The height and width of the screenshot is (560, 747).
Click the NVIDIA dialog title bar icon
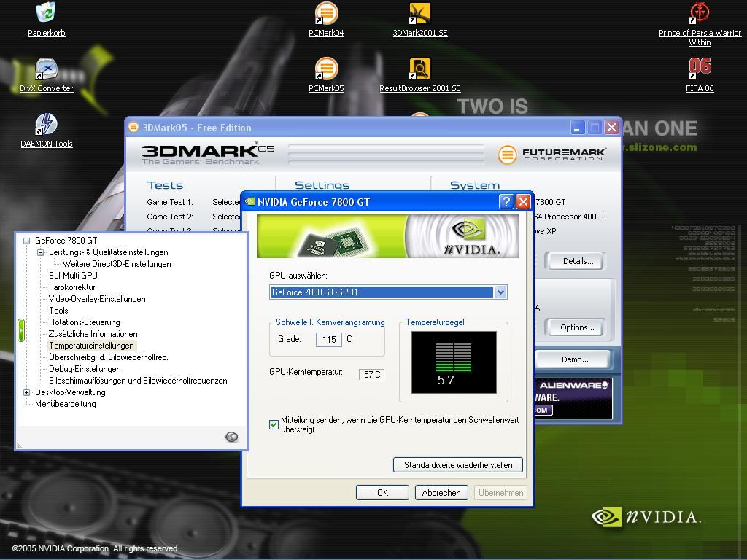point(249,201)
